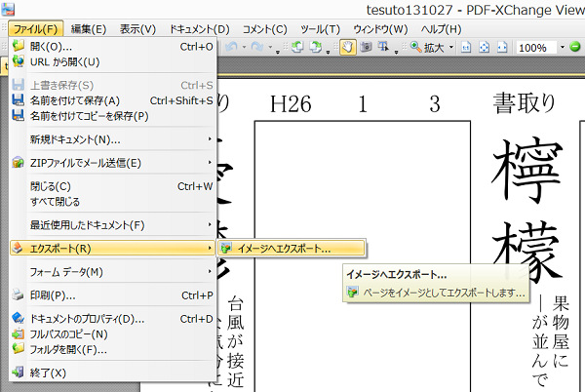Click the folder icon beside フォルダを開く
This screenshot has height=392, width=585.
18,349
